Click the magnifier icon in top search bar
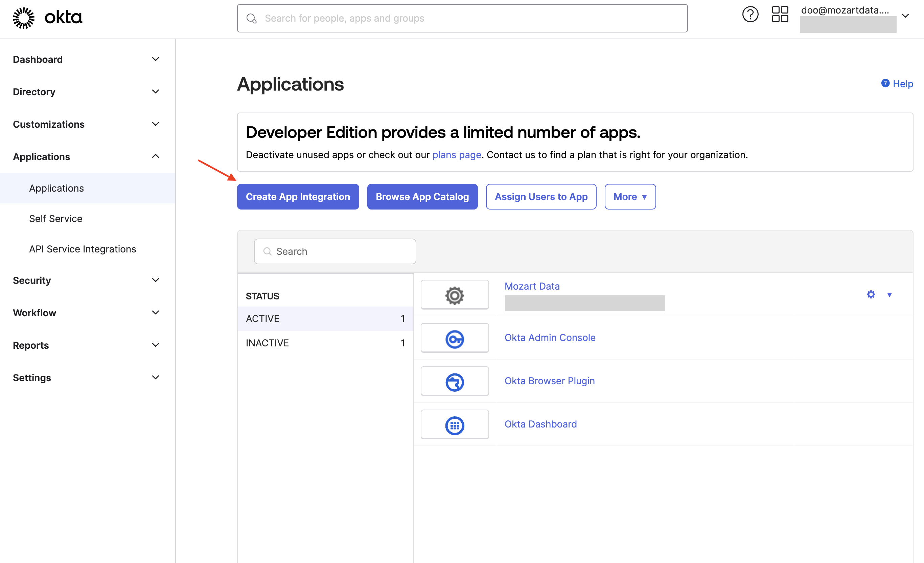Screen dimensions: 924x563 [x=252, y=18]
